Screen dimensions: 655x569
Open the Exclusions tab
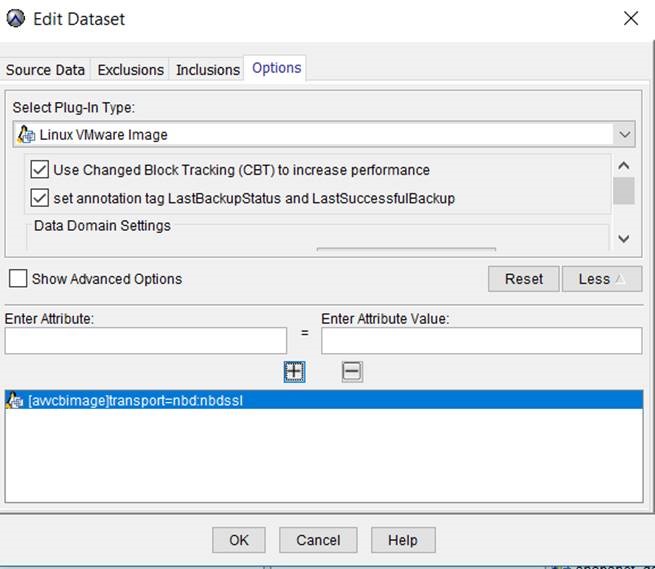coord(130,70)
